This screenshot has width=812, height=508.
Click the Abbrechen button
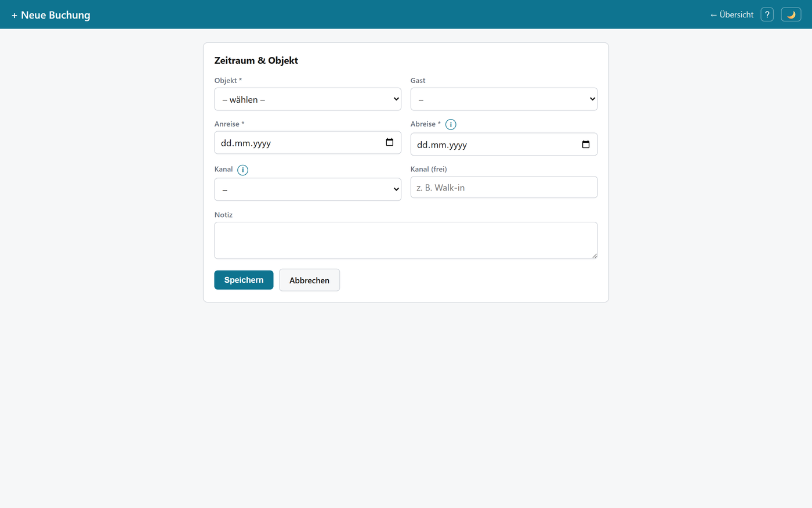[x=309, y=280]
